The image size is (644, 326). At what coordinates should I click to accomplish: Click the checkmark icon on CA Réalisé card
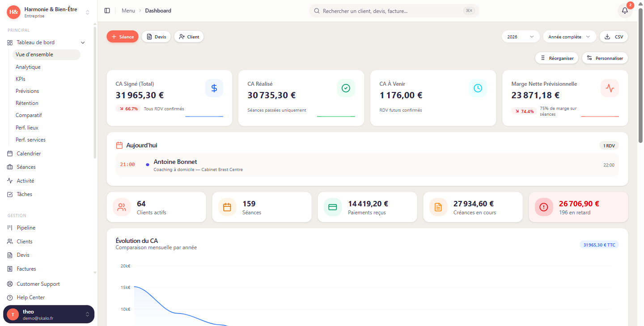click(346, 88)
